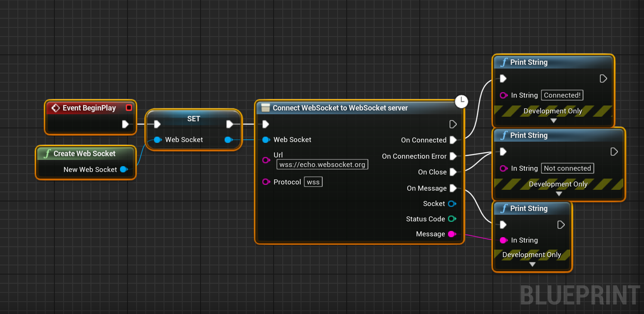
Task: Click the Connect WebSocket node input exec pin
Action: coord(266,124)
